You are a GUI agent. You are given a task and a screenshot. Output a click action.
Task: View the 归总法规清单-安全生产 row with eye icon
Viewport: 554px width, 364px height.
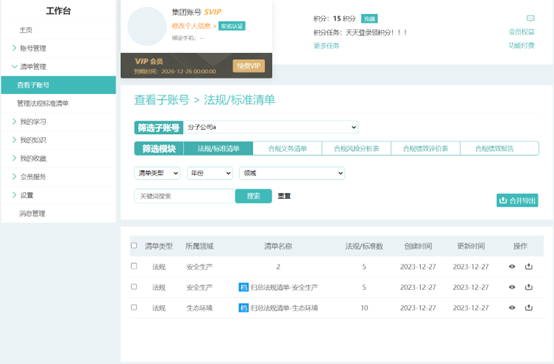512,287
